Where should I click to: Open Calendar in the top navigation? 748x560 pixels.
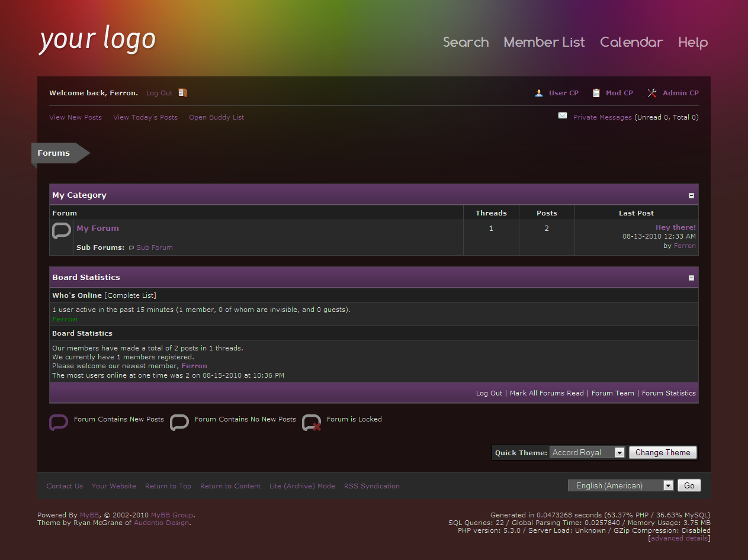click(631, 42)
